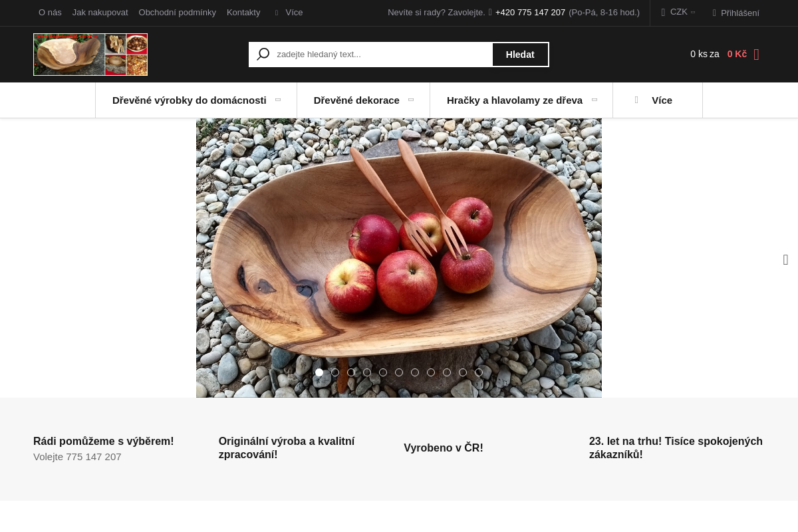The image size is (798, 532).
Task: Open the Jak nakupovat link
Action: click(x=100, y=13)
